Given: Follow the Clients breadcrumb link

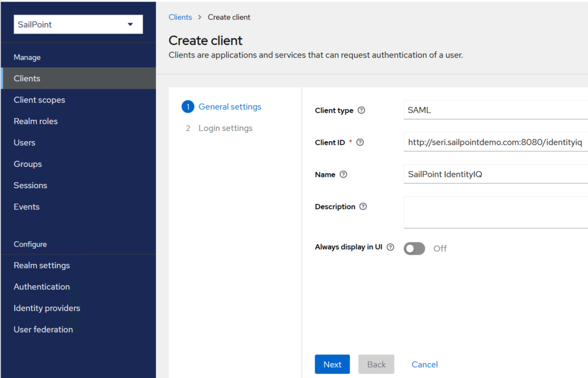Looking at the screenshot, I should pyautogui.click(x=180, y=17).
